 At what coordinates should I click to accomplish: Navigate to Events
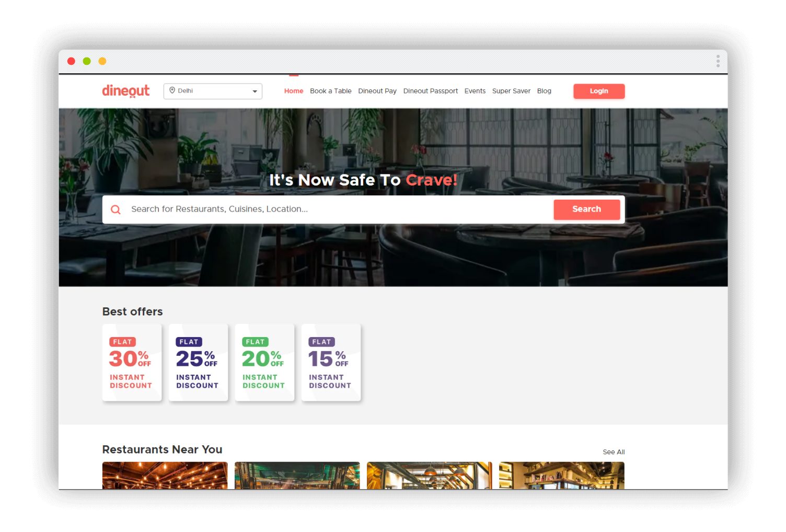pos(475,91)
